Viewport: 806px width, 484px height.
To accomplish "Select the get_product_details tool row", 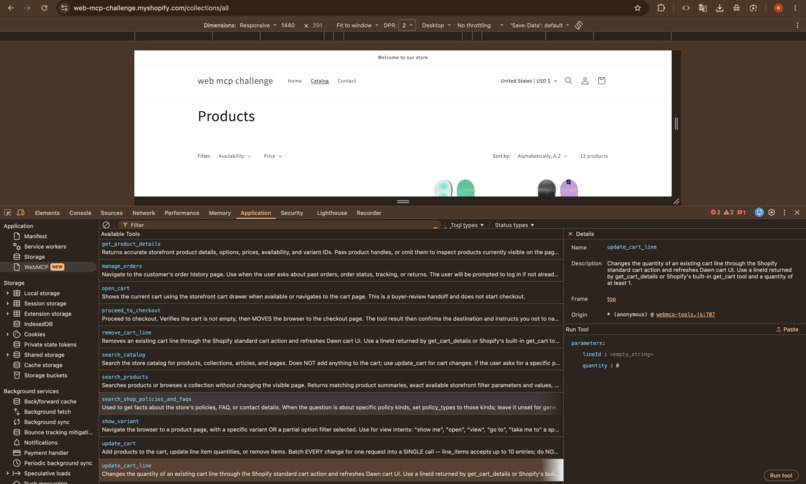I will [331, 248].
